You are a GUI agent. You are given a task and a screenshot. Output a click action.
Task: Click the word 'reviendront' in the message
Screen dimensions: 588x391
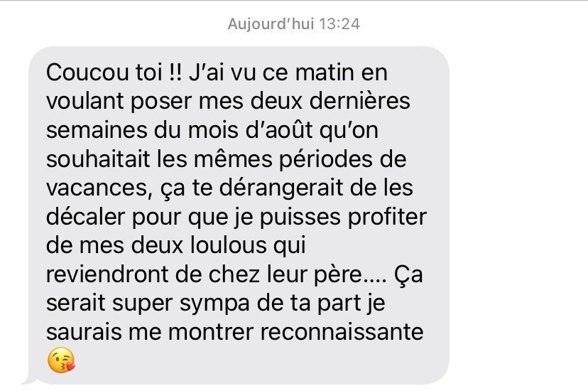(x=108, y=274)
